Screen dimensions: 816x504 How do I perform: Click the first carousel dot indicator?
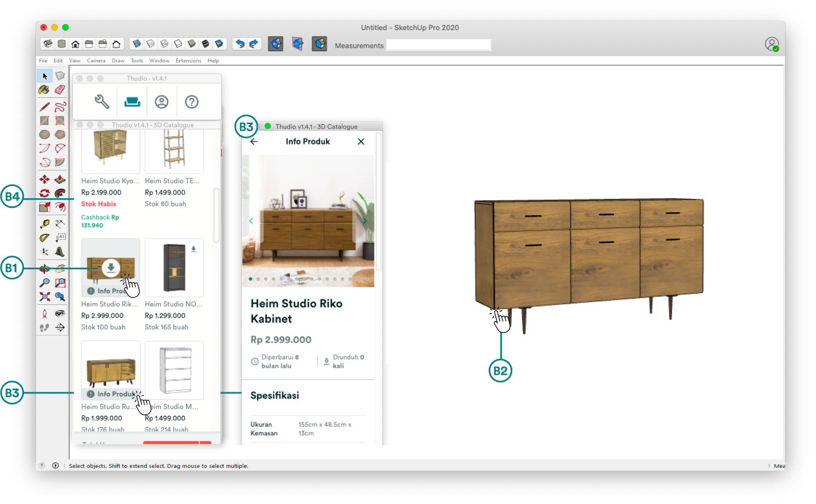click(x=251, y=279)
